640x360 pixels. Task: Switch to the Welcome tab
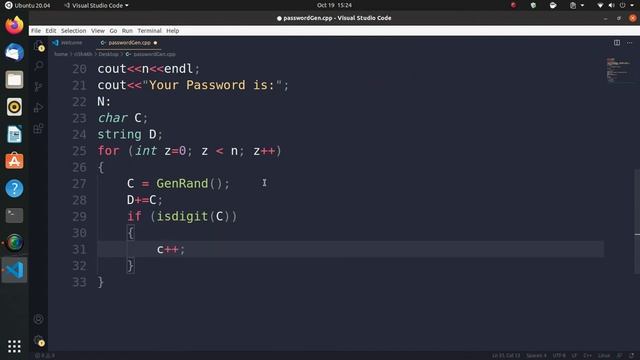click(x=67, y=43)
